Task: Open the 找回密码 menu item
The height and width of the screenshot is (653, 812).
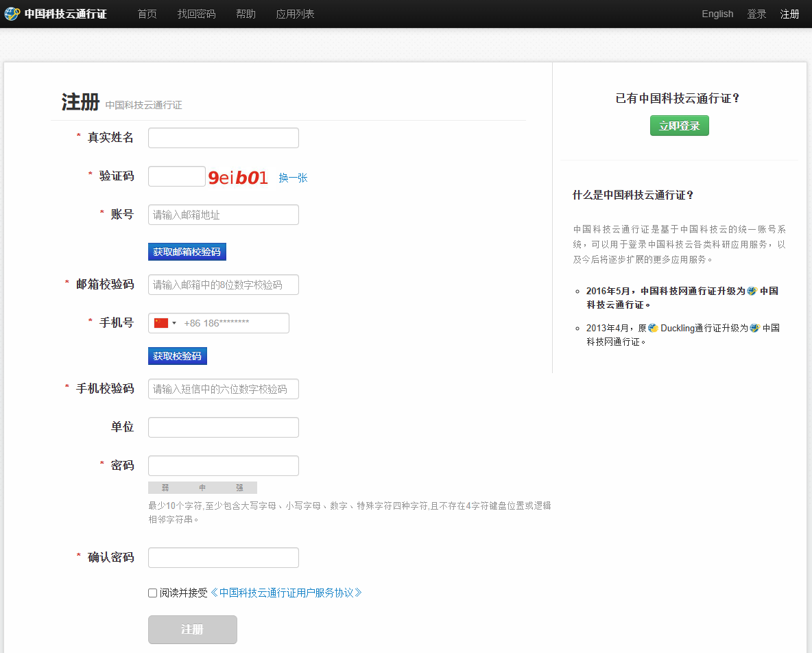Action: 196,14
